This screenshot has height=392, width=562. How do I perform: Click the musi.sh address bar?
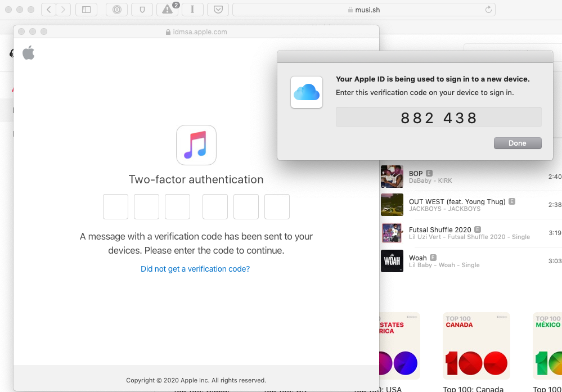364,10
